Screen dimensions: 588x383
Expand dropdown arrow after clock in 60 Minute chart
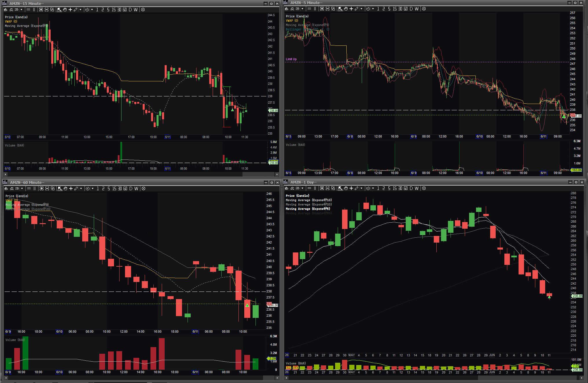[93, 188]
